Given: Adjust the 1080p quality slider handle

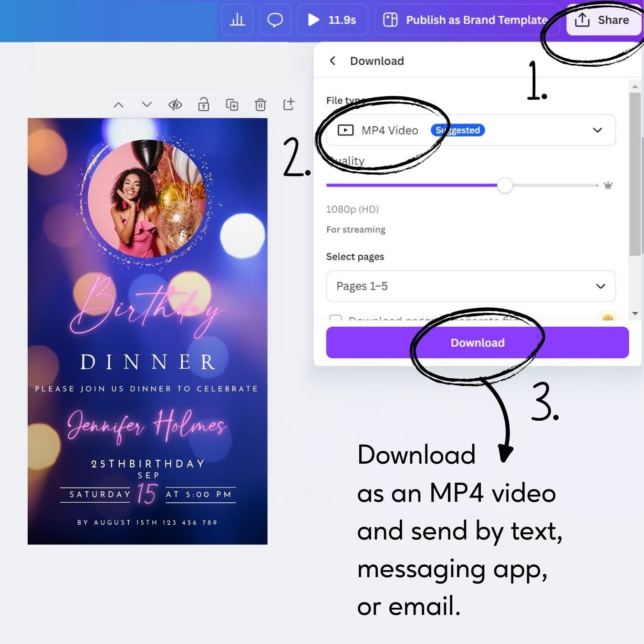Looking at the screenshot, I should pyautogui.click(x=505, y=186).
